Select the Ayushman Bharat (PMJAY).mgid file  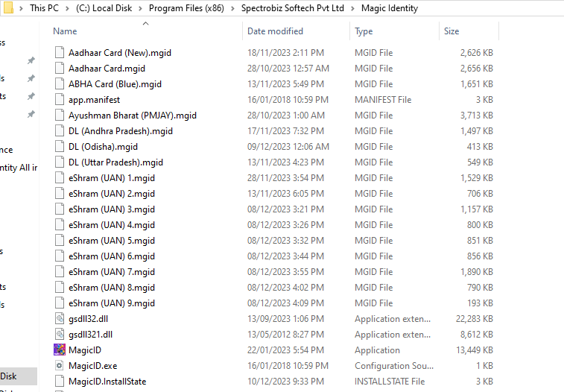click(x=133, y=116)
